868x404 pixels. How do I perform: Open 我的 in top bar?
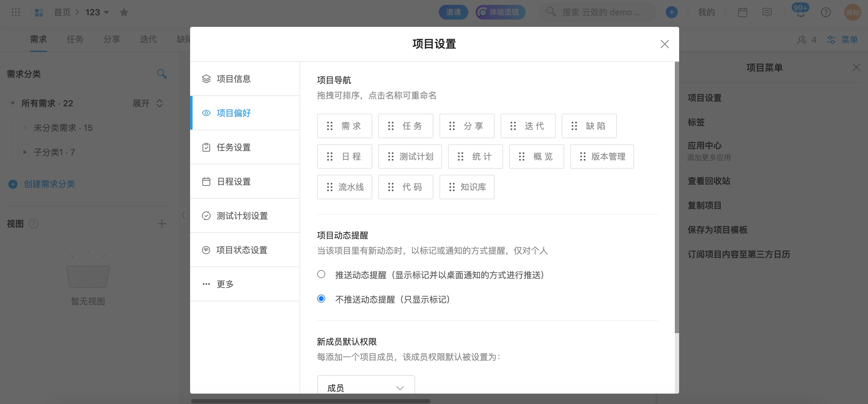[706, 13]
